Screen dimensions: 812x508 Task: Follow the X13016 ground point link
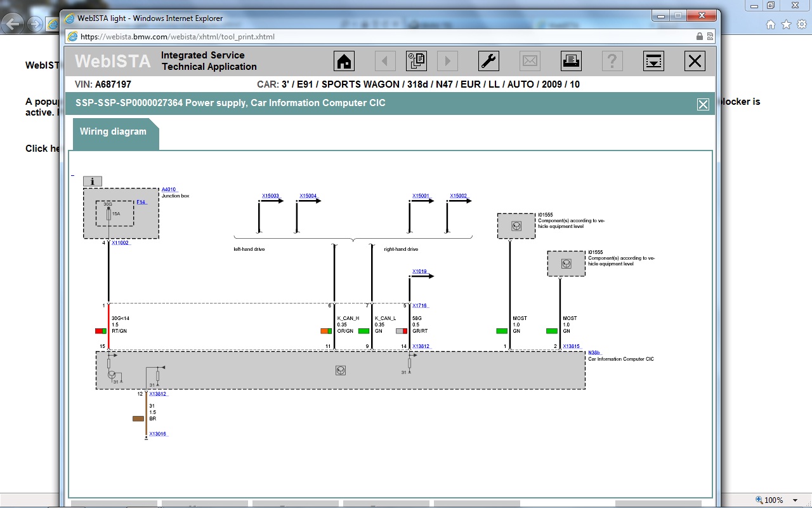[x=159, y=434]
